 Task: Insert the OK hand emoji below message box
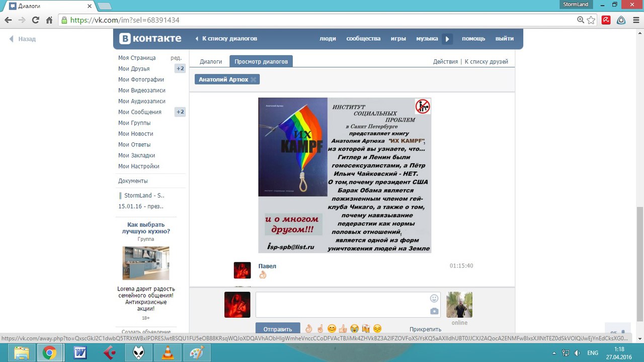pyautogui.click(x=309, y=329)
